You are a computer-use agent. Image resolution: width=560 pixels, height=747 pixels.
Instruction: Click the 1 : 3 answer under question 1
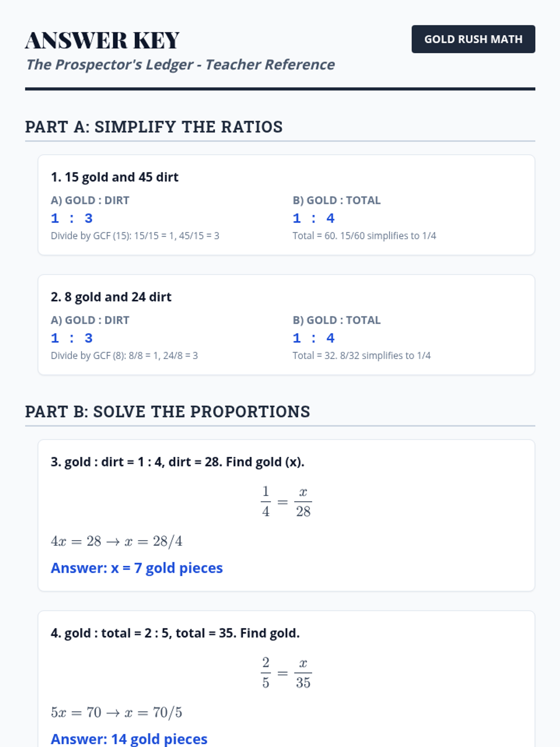(72, 218)
